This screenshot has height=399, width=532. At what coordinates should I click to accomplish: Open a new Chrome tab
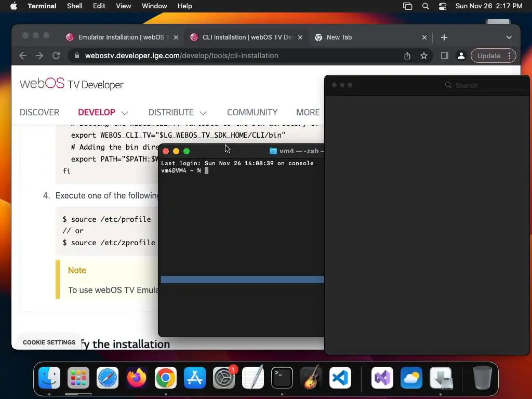[x=444, y=37]
